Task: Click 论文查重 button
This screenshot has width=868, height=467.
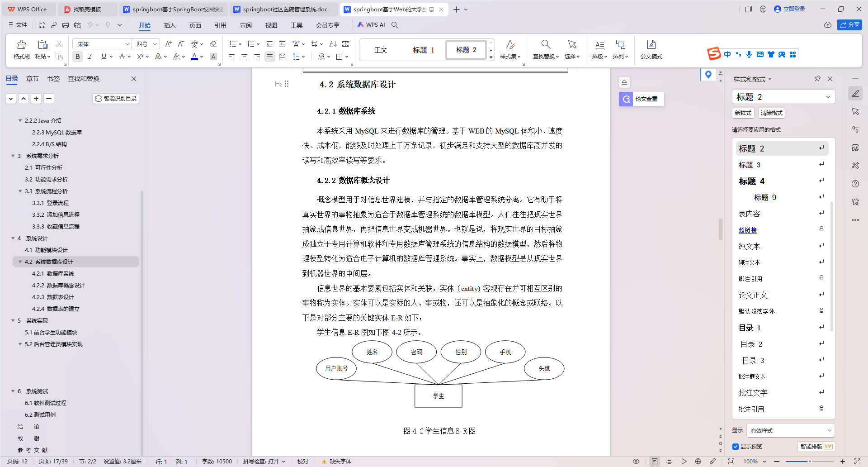Action: coord(641,99)
